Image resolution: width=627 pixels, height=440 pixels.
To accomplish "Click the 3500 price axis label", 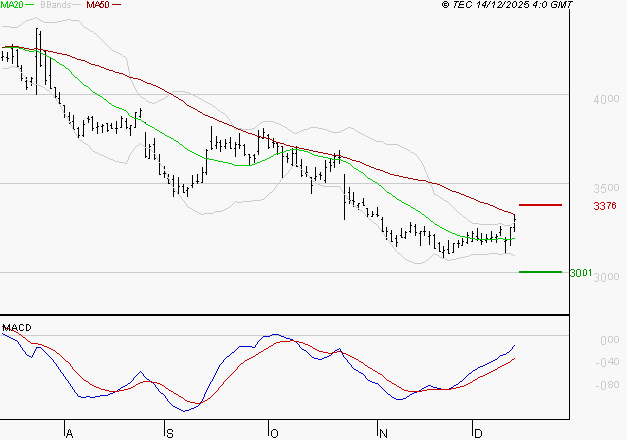I will [606, 188].
